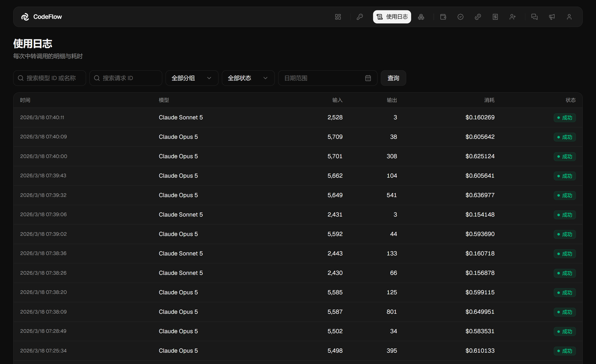Click the input value 2,431
596x364 pixels.
[335, 215]
